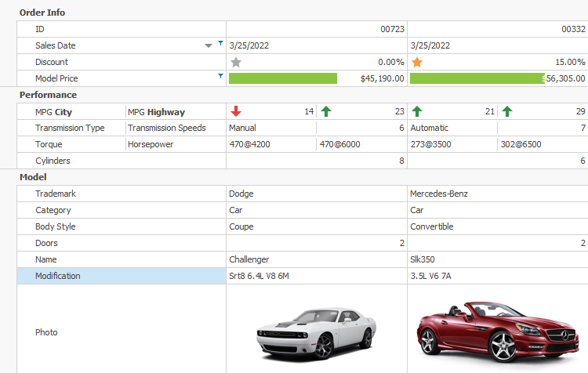Open the Sales Date sort dropdown arrow
Screen dimensions: 588x373
(x=209, y=45)
